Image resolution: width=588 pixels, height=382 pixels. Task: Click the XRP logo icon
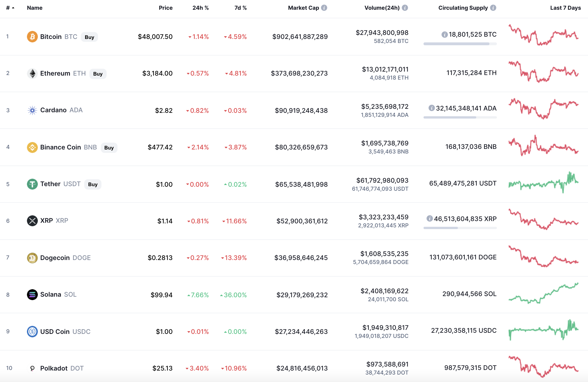point(32,221)
